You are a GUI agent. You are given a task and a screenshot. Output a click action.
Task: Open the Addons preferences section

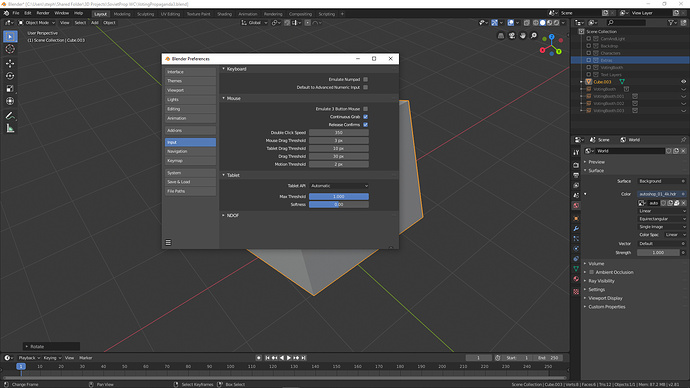point(190,131)
